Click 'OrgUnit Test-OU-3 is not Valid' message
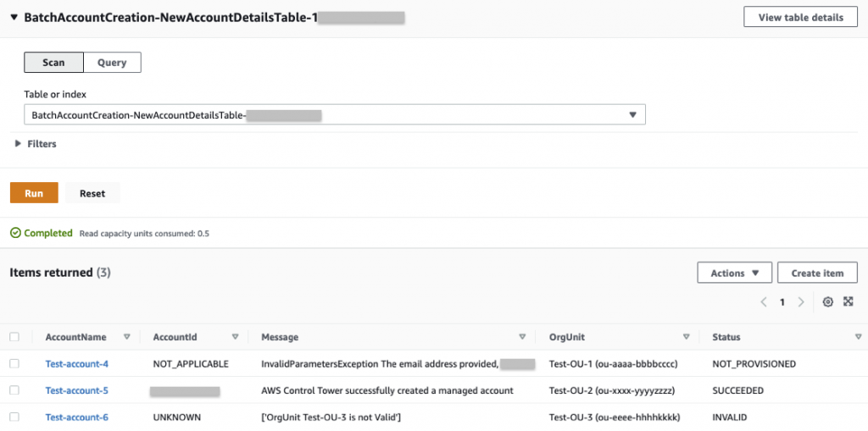The width and height of the screenshot is (868, 431). pos(331,417)
